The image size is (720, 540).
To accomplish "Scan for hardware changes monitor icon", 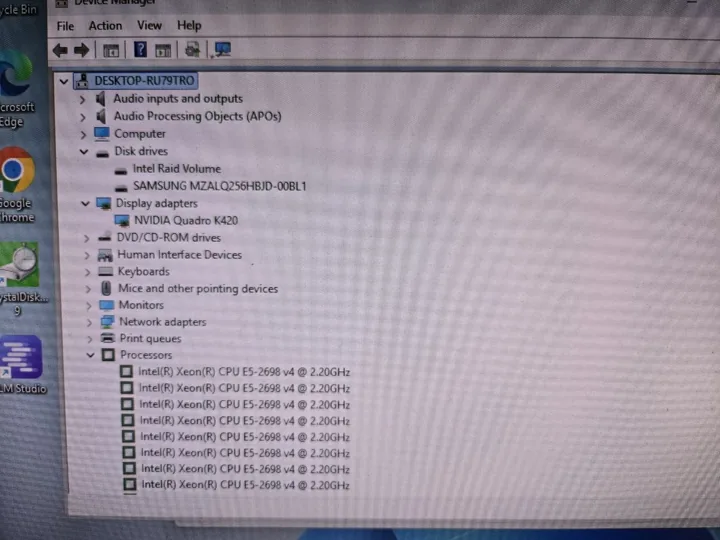I will (x=223, y=50).
